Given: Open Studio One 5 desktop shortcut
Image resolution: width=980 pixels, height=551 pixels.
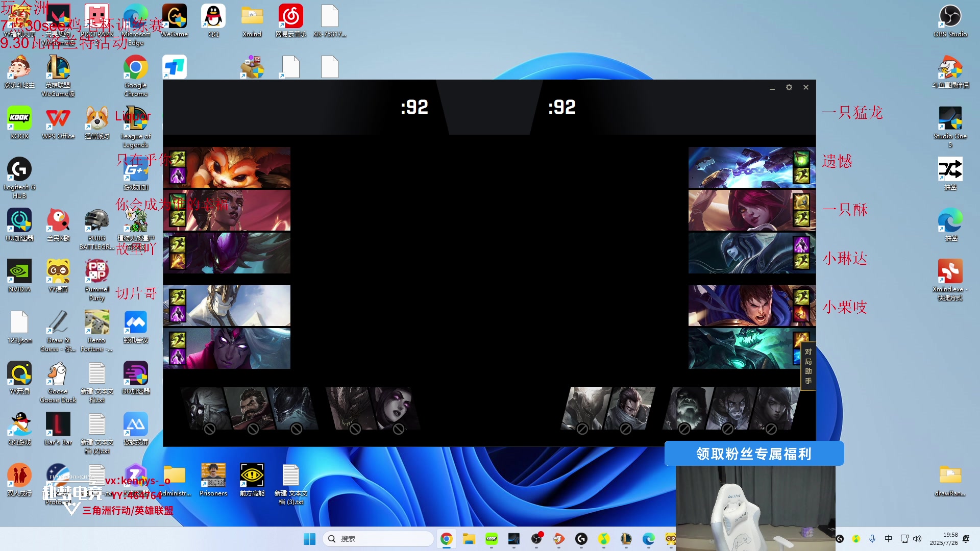Looking at the screenshot, I should [x=950, y=127].
